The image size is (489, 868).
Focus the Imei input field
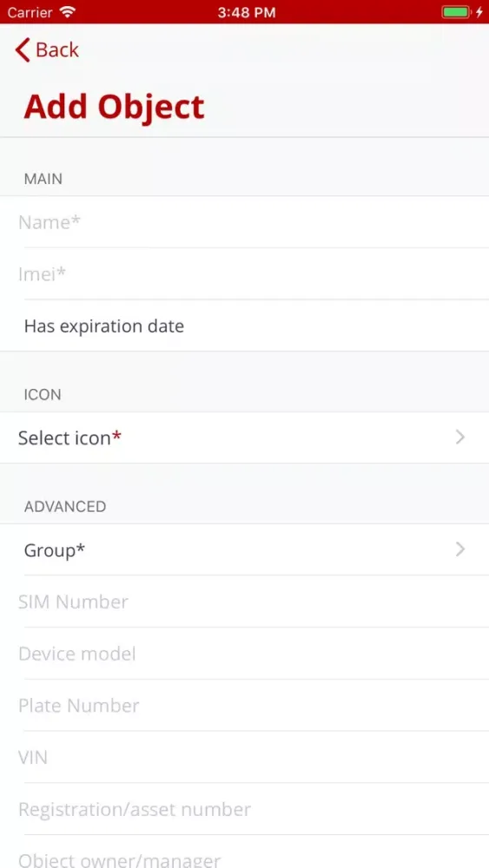(244, 273)
